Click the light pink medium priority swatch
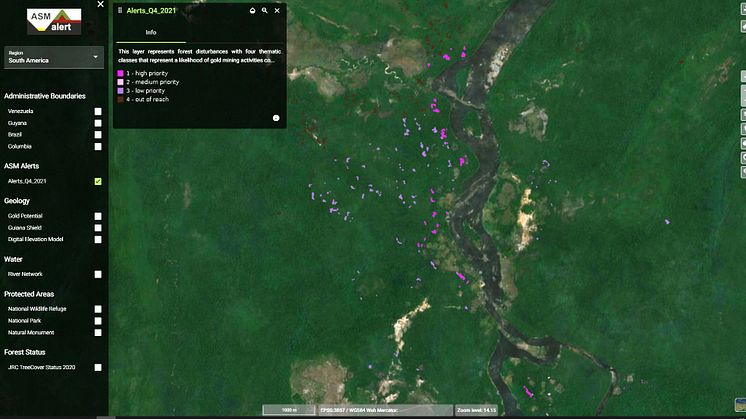This screenshot has height=419, width=746. point(120,82)
